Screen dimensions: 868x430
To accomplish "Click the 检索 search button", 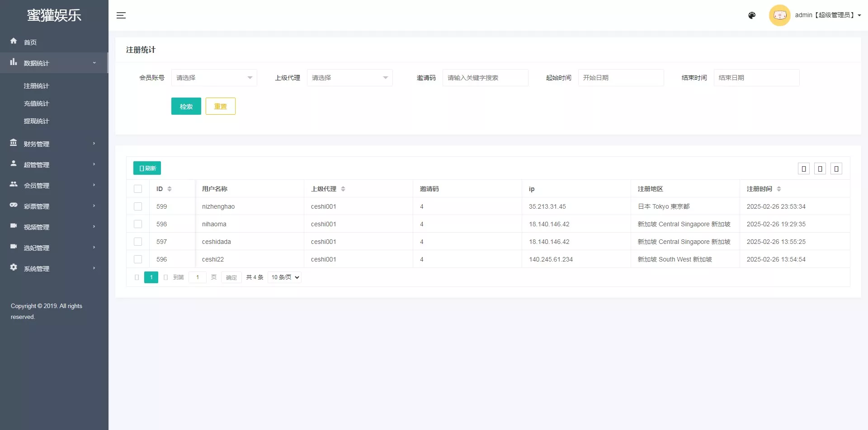I will point(186,106).
